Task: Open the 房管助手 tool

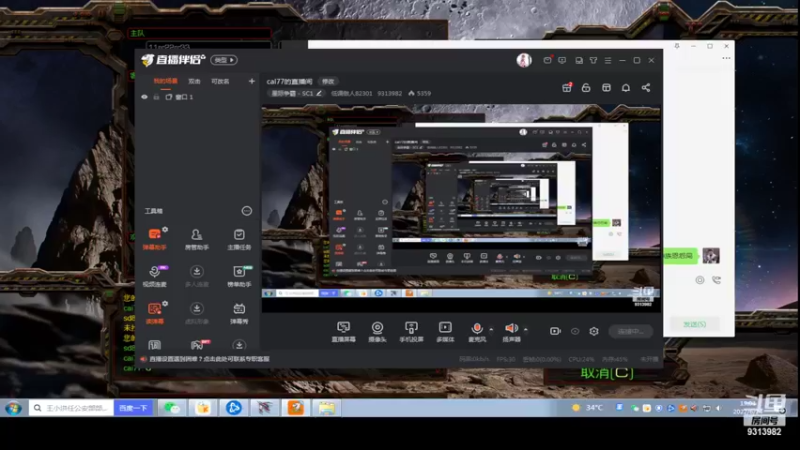Action: click(196, 239)
